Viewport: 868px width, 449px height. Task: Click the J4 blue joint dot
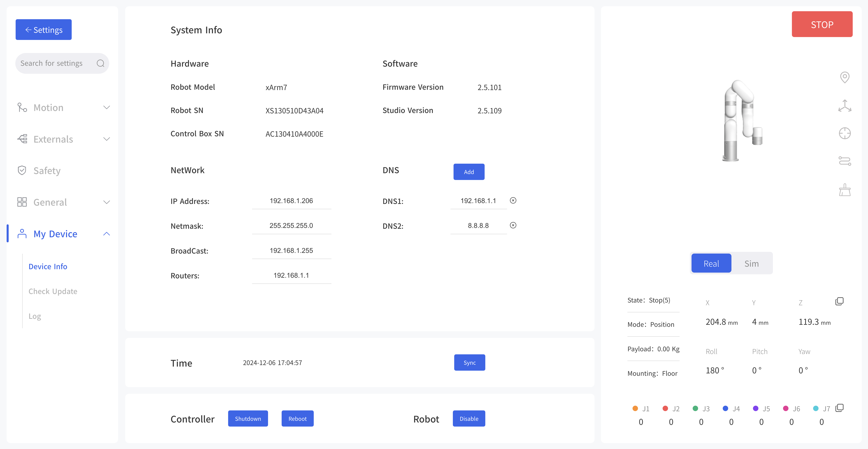(725, 409)
